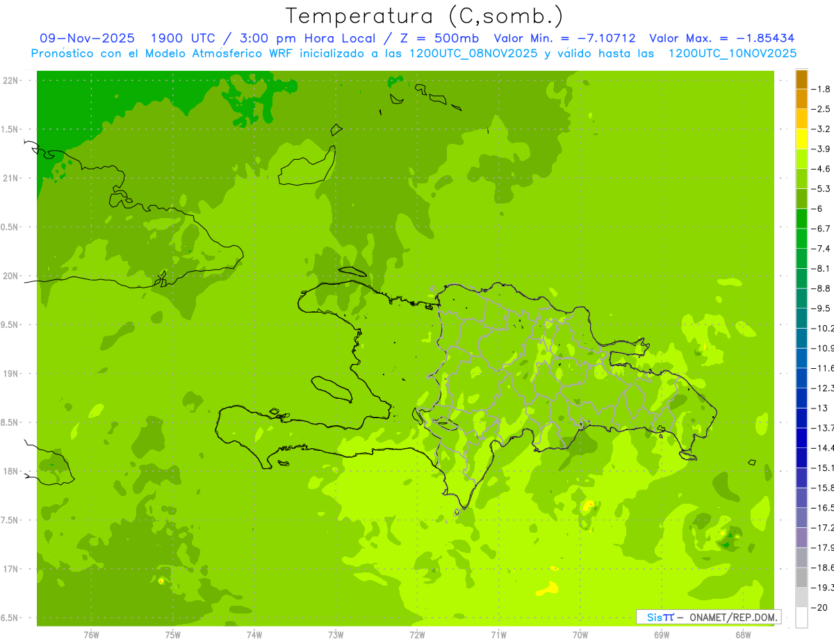Screen dimensions: 834x644
Task: Pick the teal swatch between -9.5 and -10.2
Action: click(x=801, y=318)
